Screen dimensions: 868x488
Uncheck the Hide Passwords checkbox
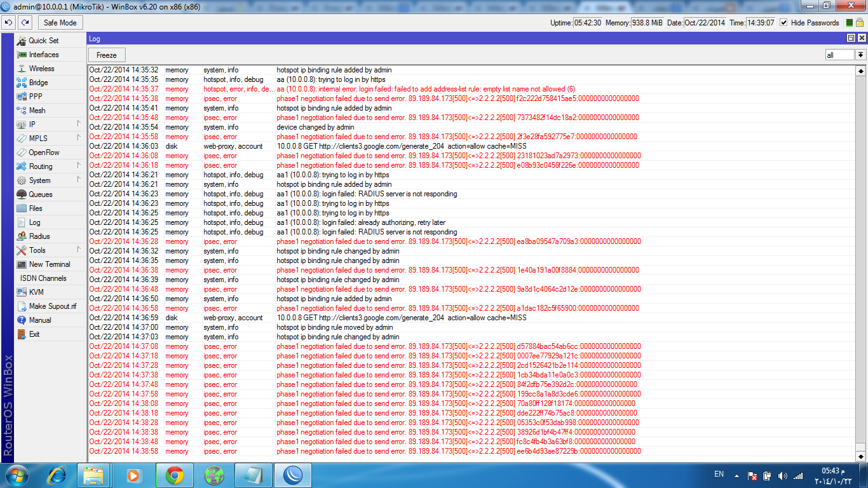coord(783,22)
